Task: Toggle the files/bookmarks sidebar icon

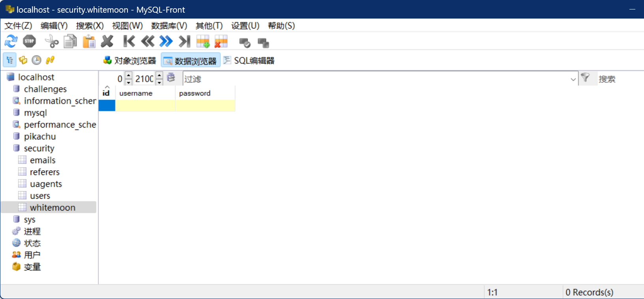Action: pos(23,60)
